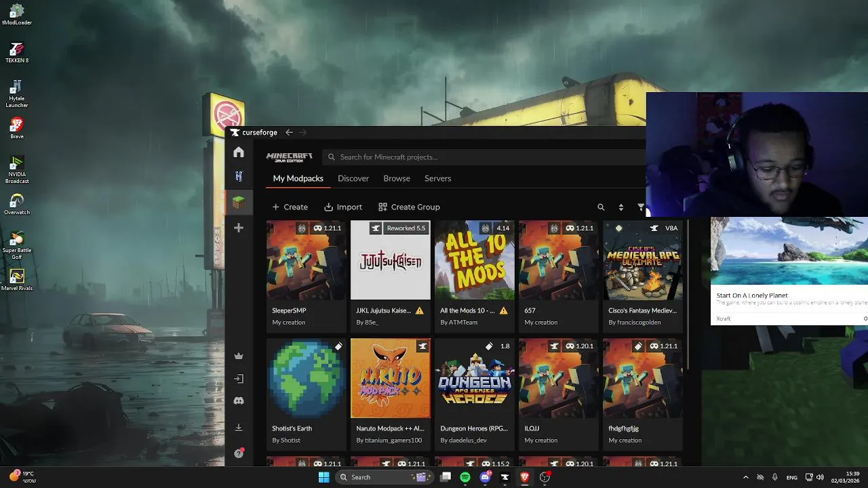Open the Discord icon in CurseForge sidebar
This screenshot has width=868, height=488.
[x=239, y=401]
